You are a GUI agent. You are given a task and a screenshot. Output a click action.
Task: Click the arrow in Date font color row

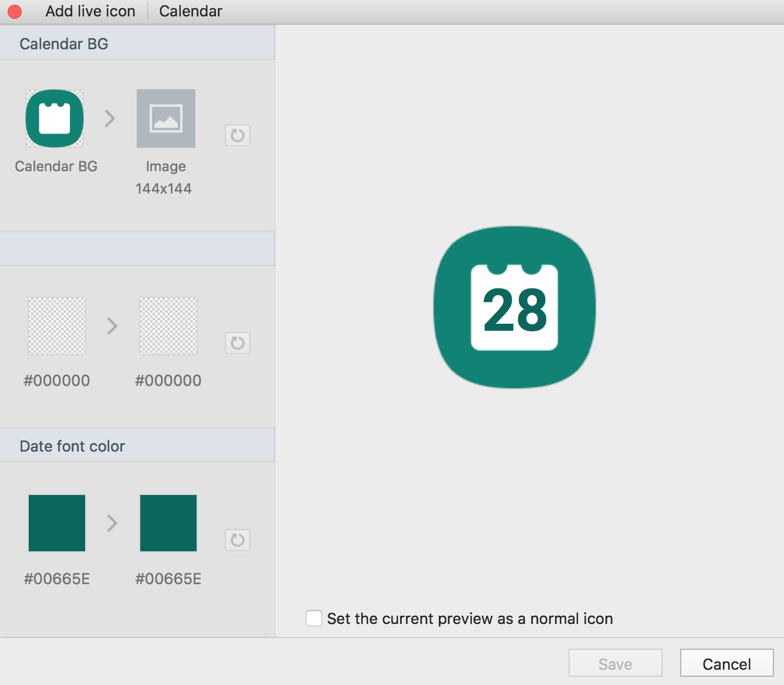coord(111,523)
